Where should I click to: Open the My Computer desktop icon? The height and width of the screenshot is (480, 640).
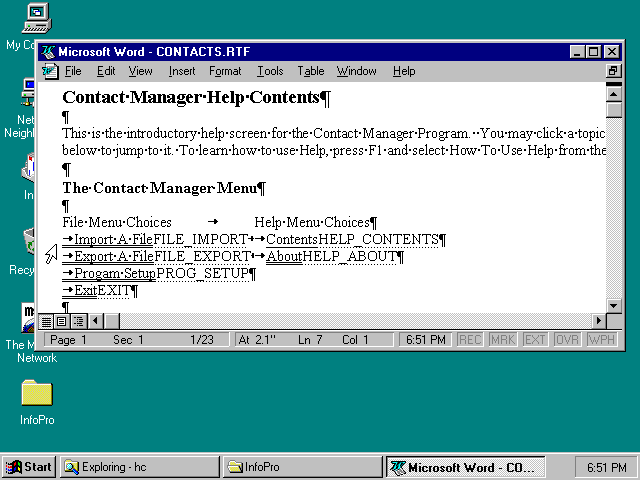click(35, 16)
